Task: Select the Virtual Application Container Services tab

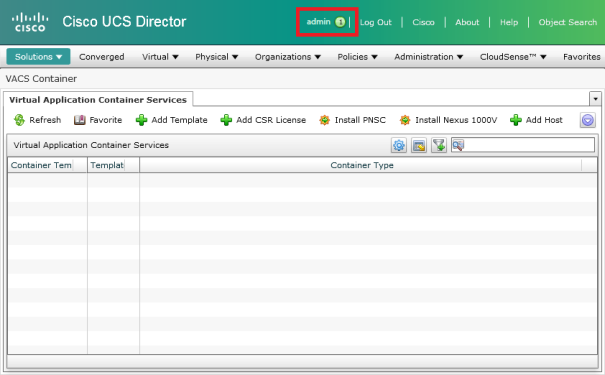Action: click(98, 100)
